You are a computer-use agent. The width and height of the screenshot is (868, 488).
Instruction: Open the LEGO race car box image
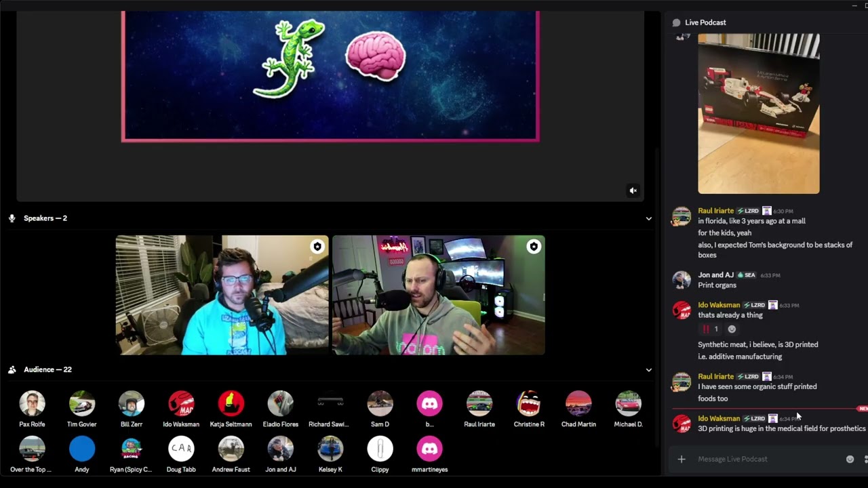pyautogui.click(x=759, y=114)
